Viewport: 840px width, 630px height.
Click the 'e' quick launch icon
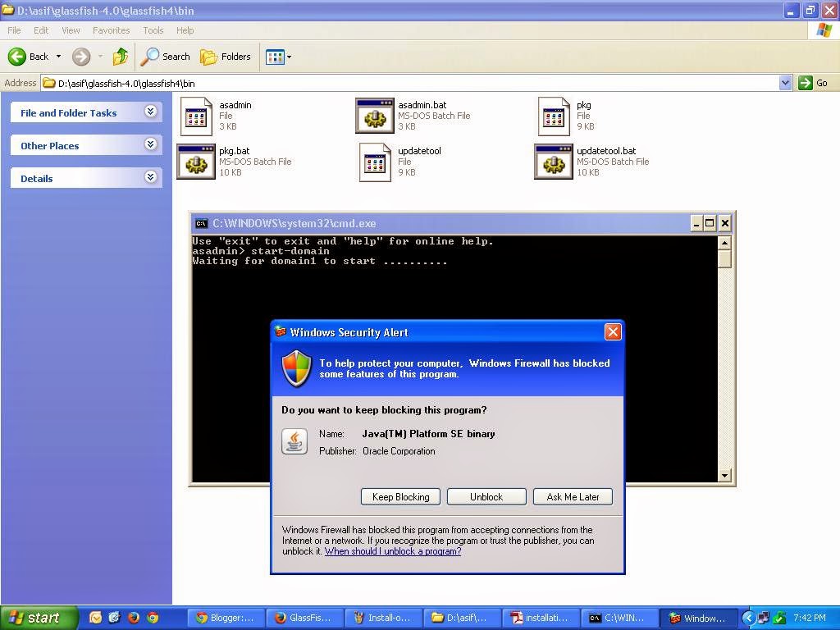[x=114, y=618]
